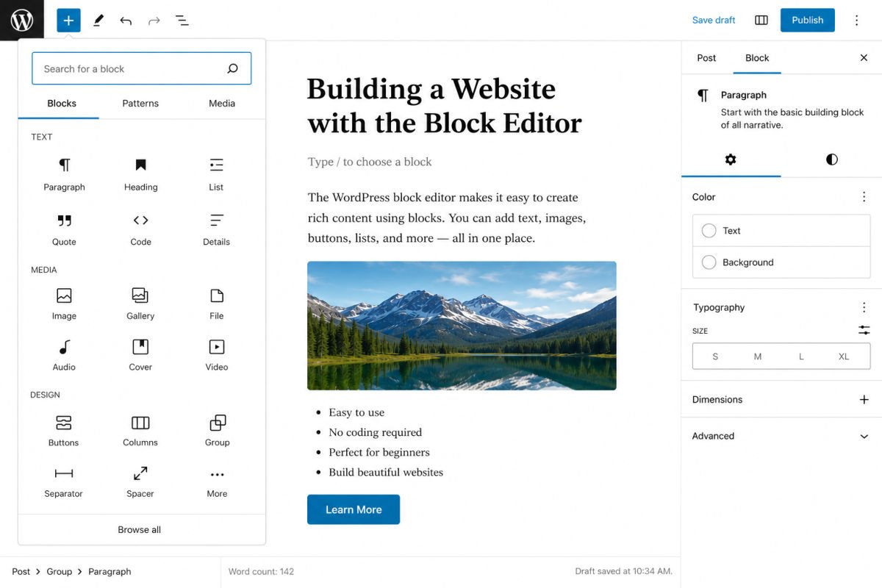The height and width of the screenshot is (588, 882).
Task: Open Typography options three-dot menu
Action: 864,307
